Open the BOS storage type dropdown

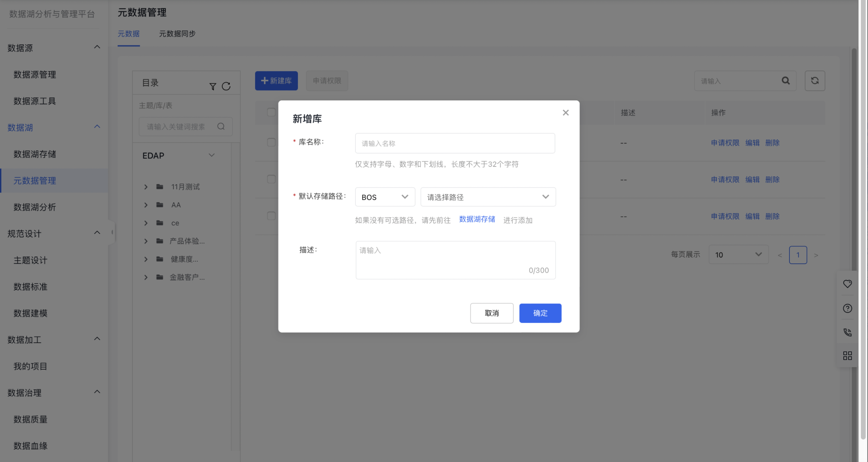385,197
